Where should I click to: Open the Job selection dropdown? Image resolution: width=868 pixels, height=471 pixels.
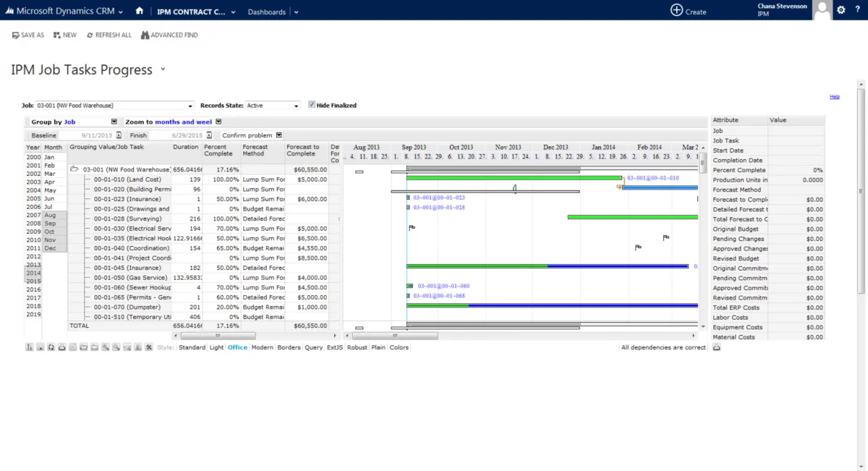[x=191, y=106]
